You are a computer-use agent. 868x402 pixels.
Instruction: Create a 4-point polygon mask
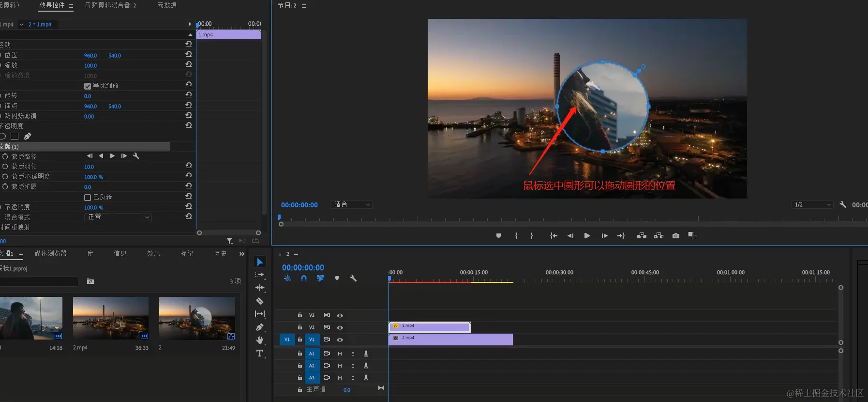pos(15,137)
